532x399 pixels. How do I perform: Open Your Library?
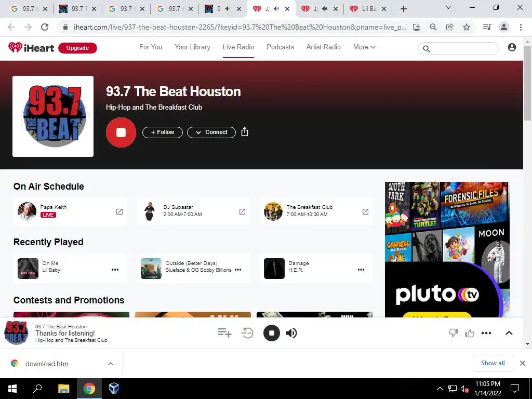192,47
